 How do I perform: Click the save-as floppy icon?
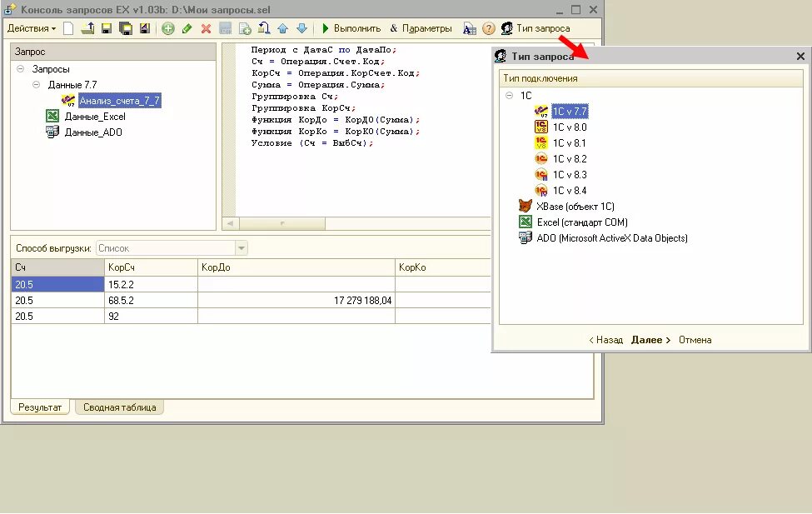144,28
